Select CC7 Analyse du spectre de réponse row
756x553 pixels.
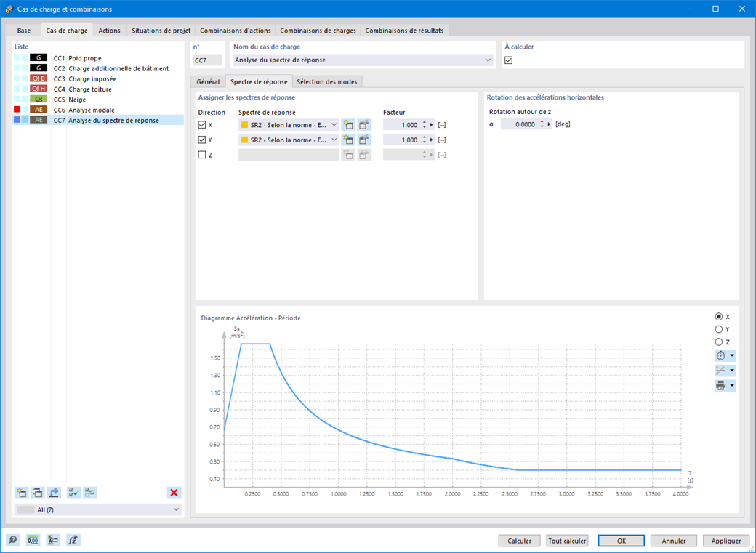coord(98,121)
